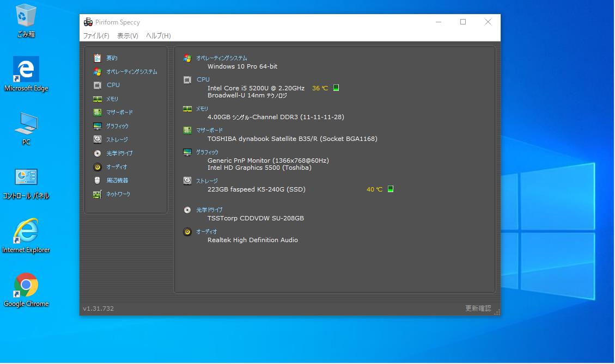Click the CPU heading link in summary
615x364 pixels.
203,79
